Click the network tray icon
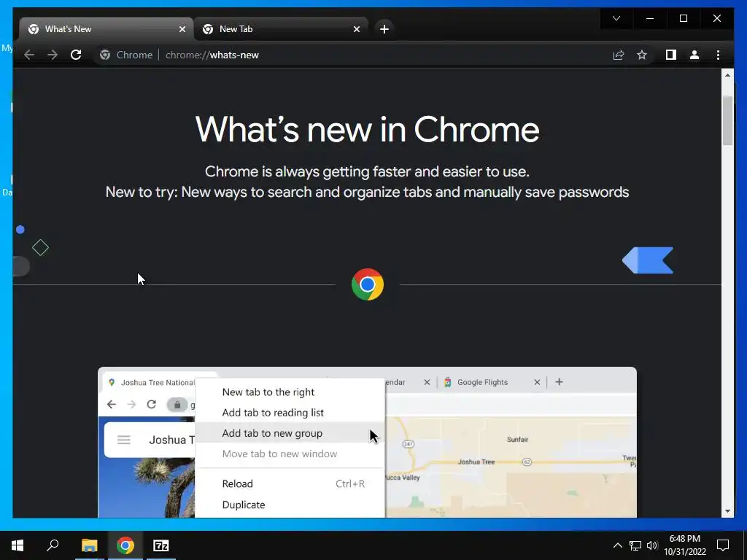 click(635, 545)
